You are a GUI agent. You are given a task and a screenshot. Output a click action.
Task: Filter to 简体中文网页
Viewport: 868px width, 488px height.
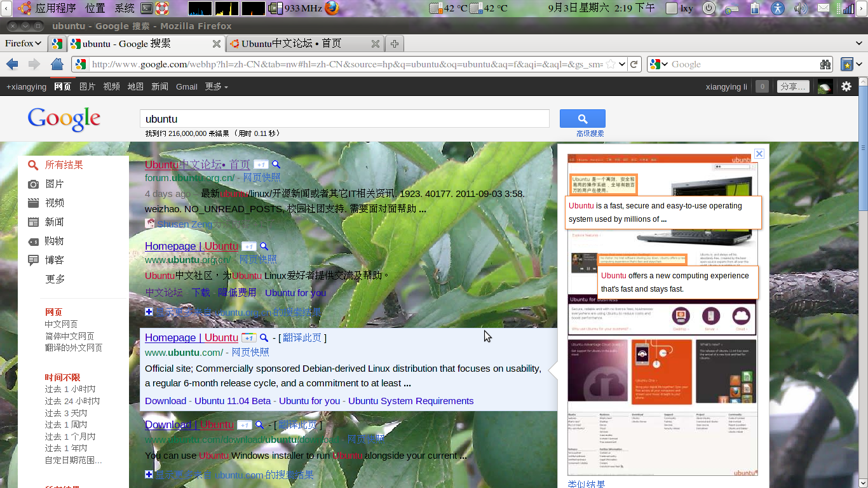pyautogui.click(x=69, y=336)
